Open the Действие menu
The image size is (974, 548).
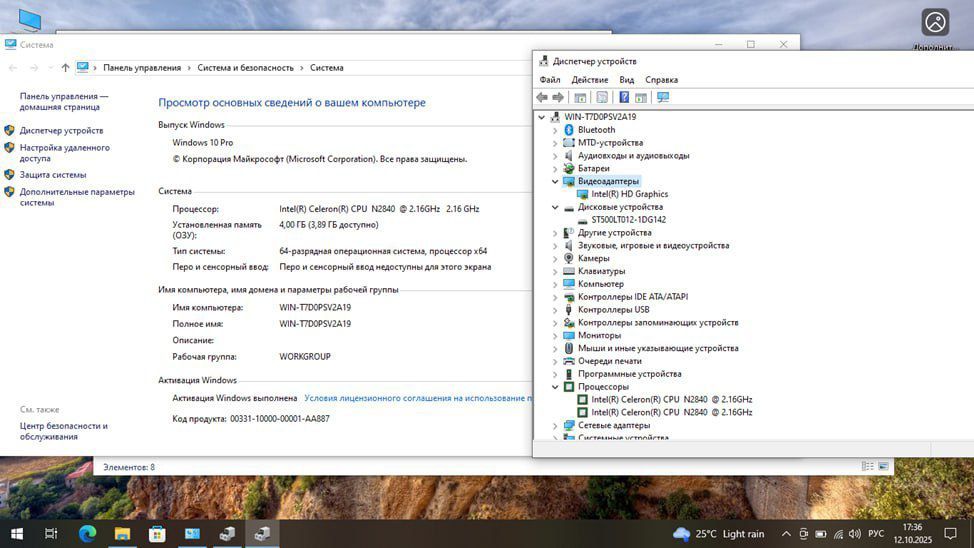pos(589,80)
